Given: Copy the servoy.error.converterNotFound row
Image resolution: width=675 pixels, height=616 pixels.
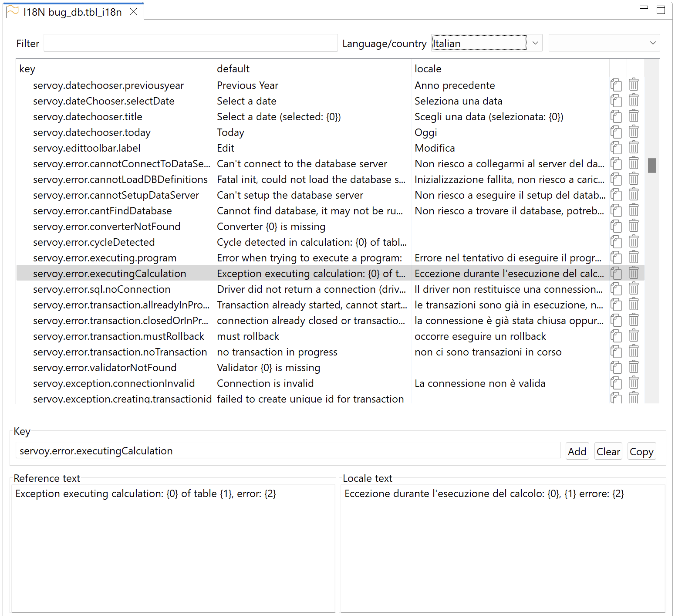Looking at the screenshot, I should point(616,226).
